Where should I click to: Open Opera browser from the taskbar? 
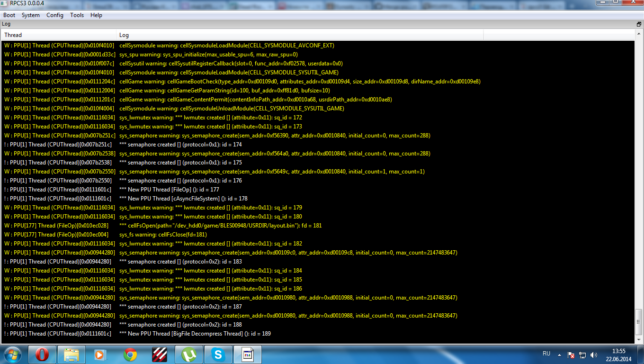pyautogui.click(x=42, y=354)
